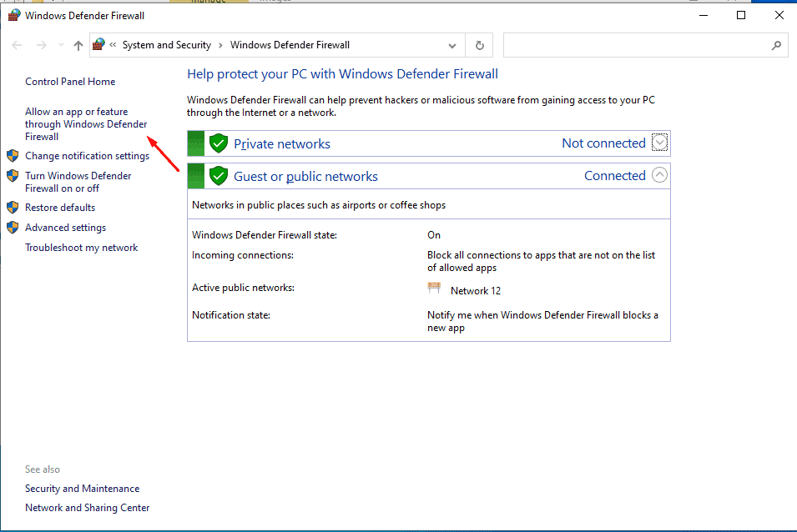The image size is (797, 532).
Task: Click the refresh icon in the address bar
Action: (x=479, y=45)
